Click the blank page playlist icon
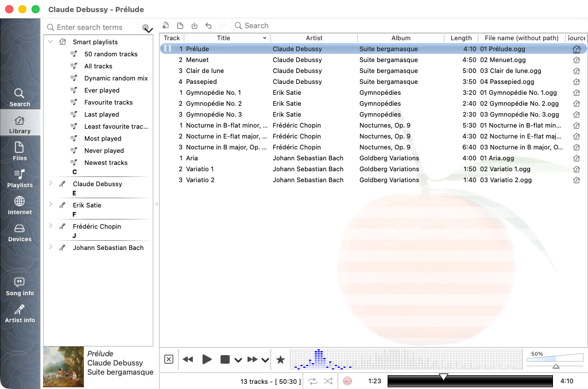 pos(180,25)
